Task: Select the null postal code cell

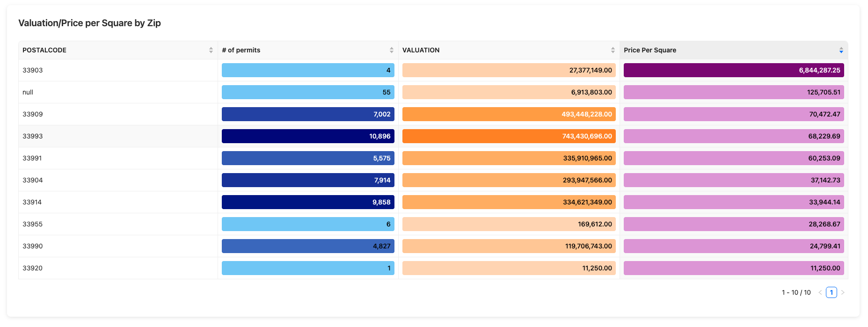Action: [x=118, y=92]
